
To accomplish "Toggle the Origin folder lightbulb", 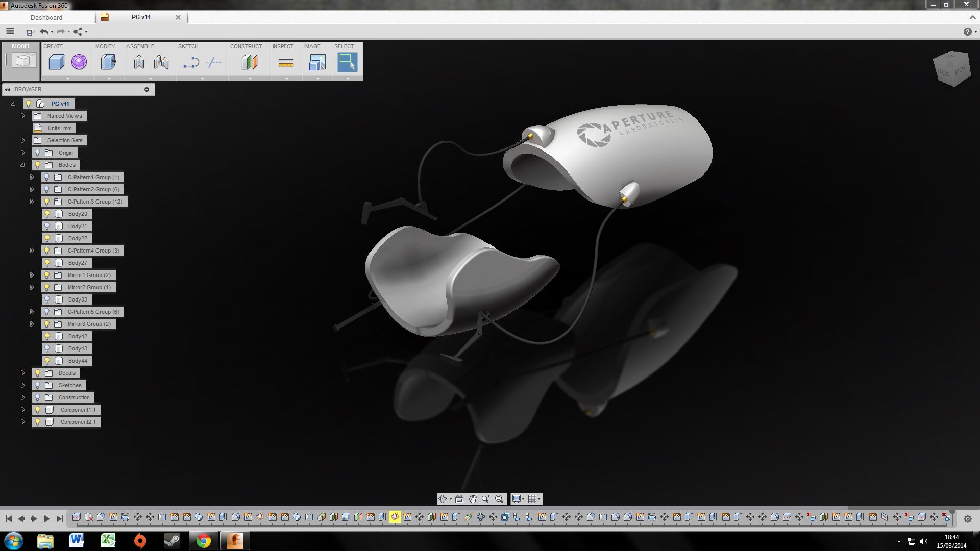I will (38, 153).
